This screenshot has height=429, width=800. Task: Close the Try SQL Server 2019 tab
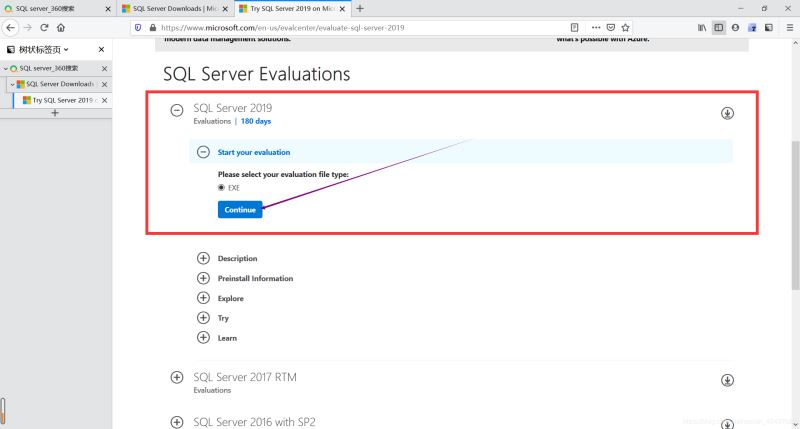coord(342,9)
